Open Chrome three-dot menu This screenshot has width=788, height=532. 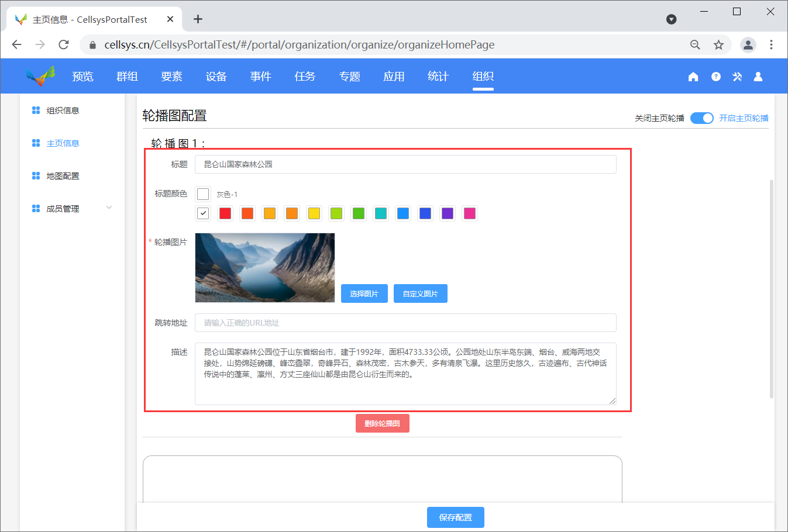[771, 45]
